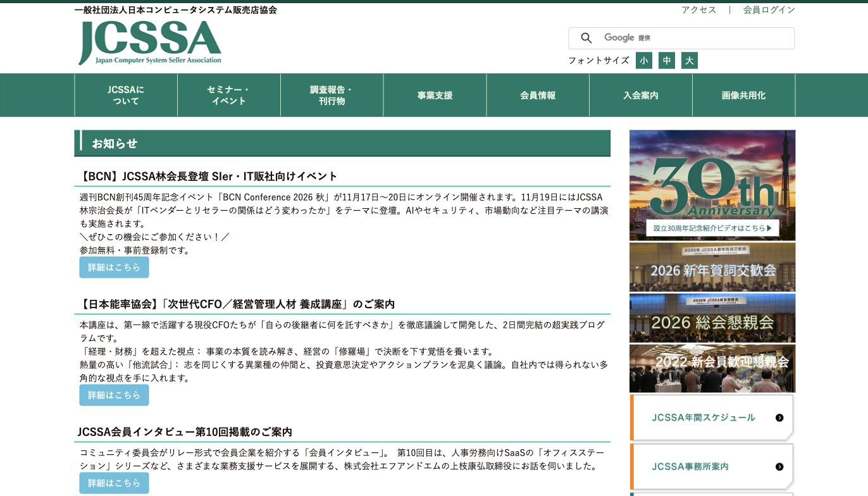
Task: Click heading 【日本能率協会】次世代CFO/経営管理人材 養成講座
Action: coord(237,304)
